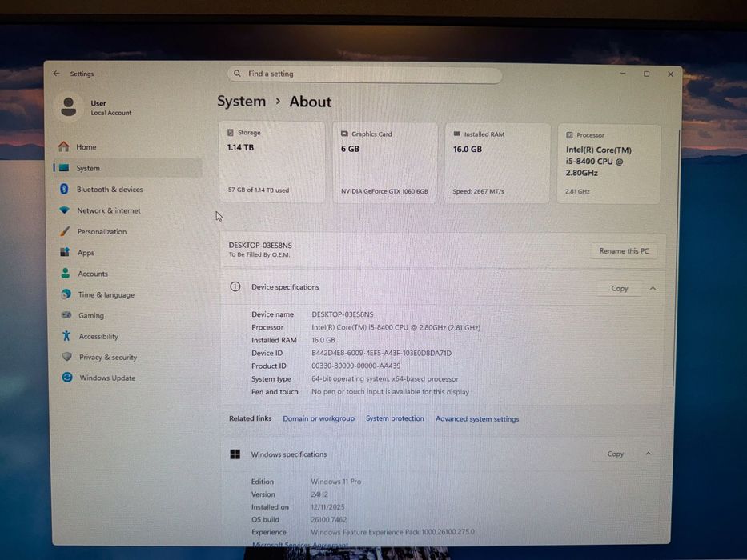This screenshot has width=747, height=560.
Task: Focus the Find a setting search box
Action: (x=364, y=74)
